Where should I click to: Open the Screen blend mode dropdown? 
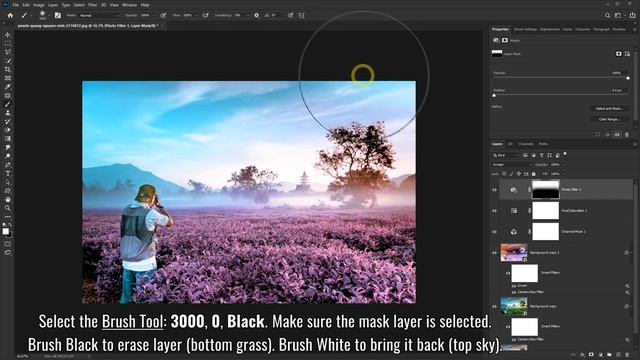[511, 164]
